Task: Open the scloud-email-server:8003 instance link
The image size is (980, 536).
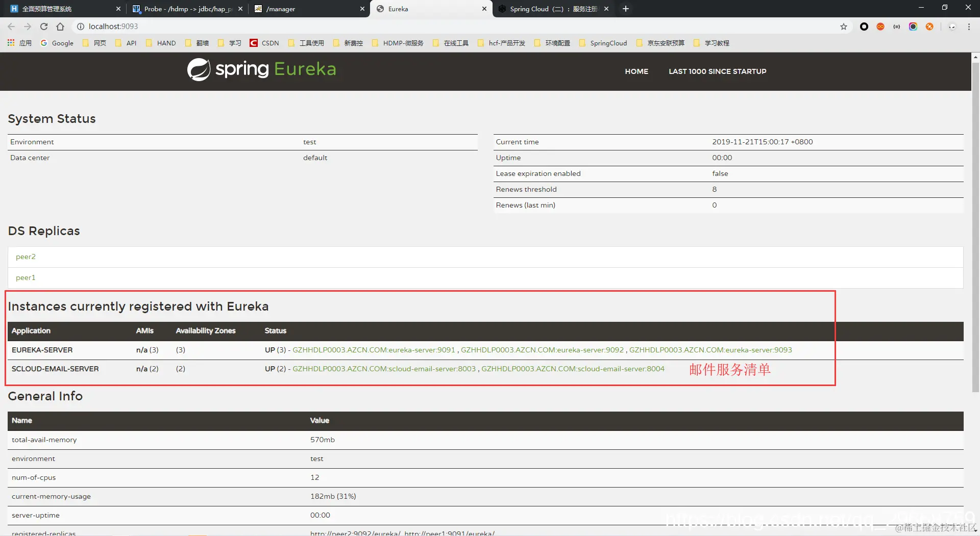Action: (x=384, y=369)
